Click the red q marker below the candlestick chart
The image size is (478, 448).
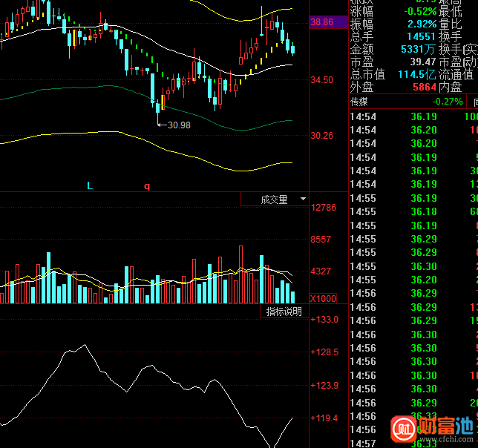[147, 186]
